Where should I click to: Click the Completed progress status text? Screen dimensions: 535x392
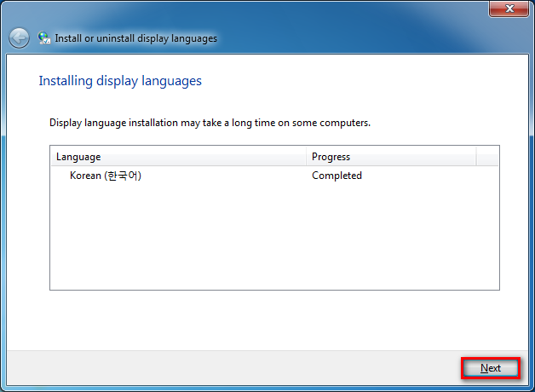pyautogui.click(x=337, y=176)
